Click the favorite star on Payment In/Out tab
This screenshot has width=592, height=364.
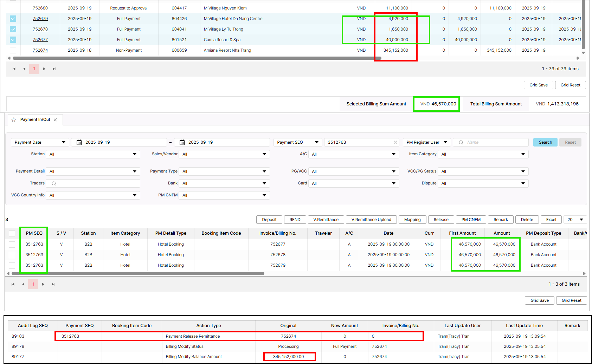tap(14, 120)
